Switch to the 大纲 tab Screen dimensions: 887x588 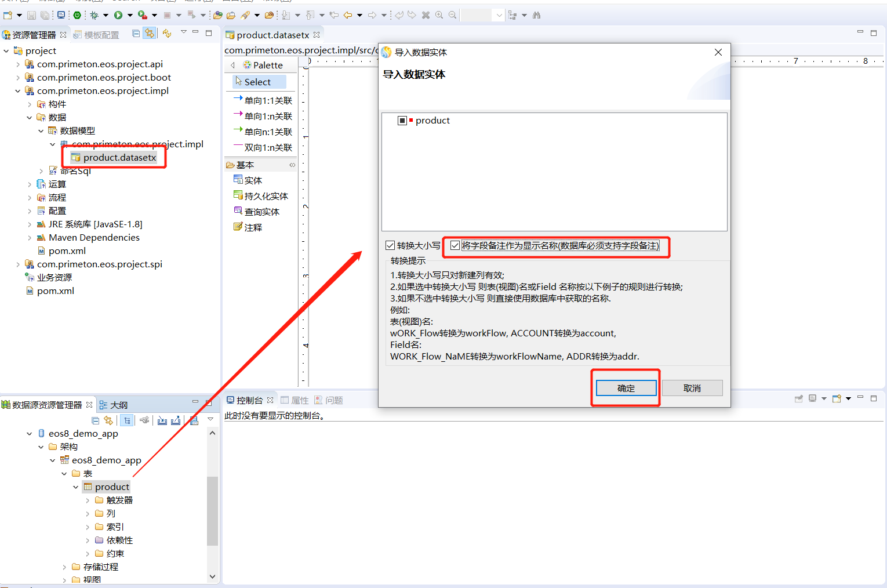118,405
